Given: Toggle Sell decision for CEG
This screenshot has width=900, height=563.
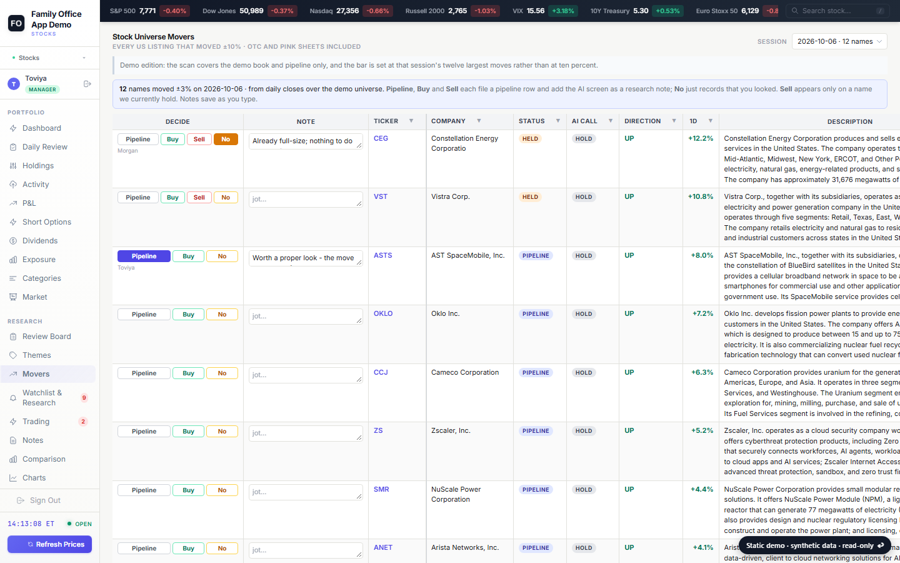Looking at the screenshot, I should click(199, 139).
